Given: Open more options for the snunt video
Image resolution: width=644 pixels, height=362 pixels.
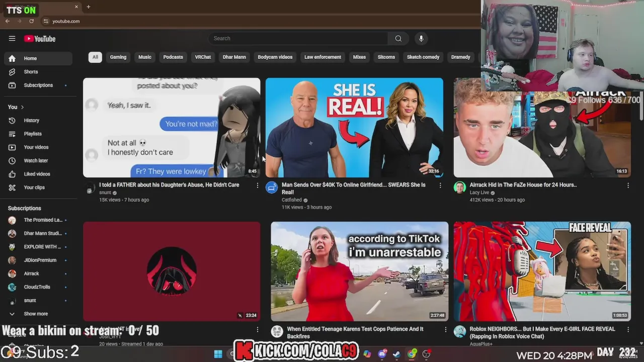Looking at the screenshot, I should point(257,186).
